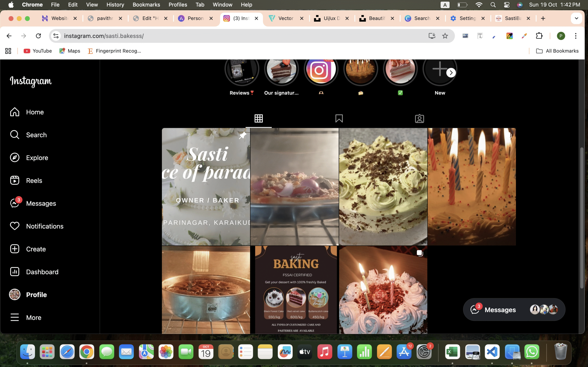Select the Explore compass icon
Image resolution: width=588 pixels, height=367 pixels.
pos(15,158)
